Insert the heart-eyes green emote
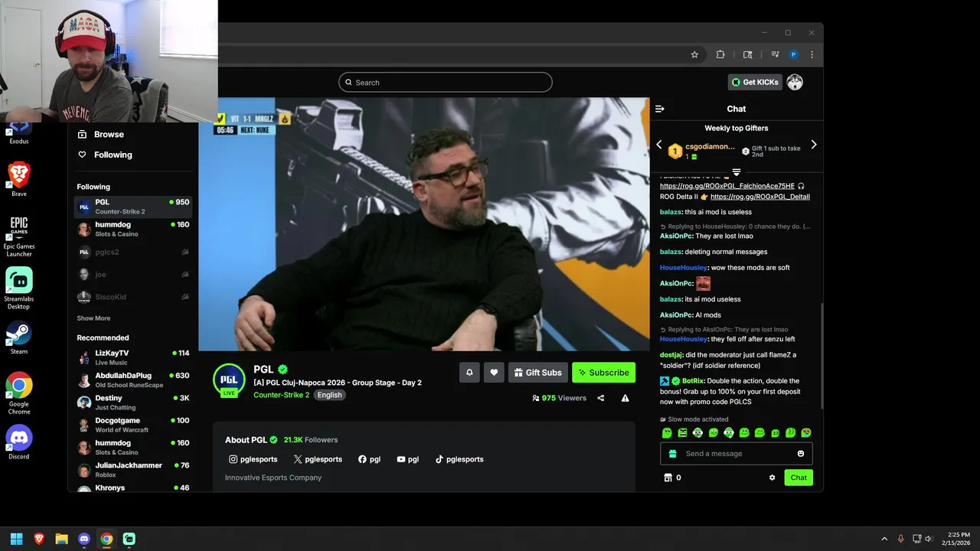 806,433
